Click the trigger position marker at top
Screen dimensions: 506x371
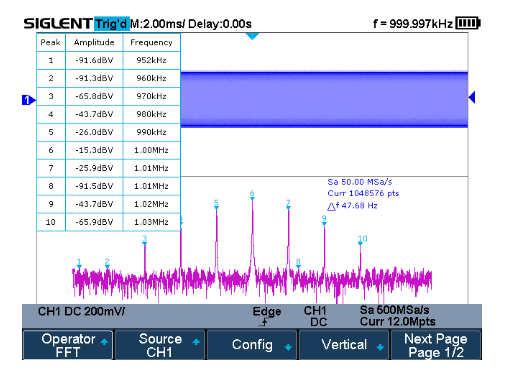click(x=252, y=36)
